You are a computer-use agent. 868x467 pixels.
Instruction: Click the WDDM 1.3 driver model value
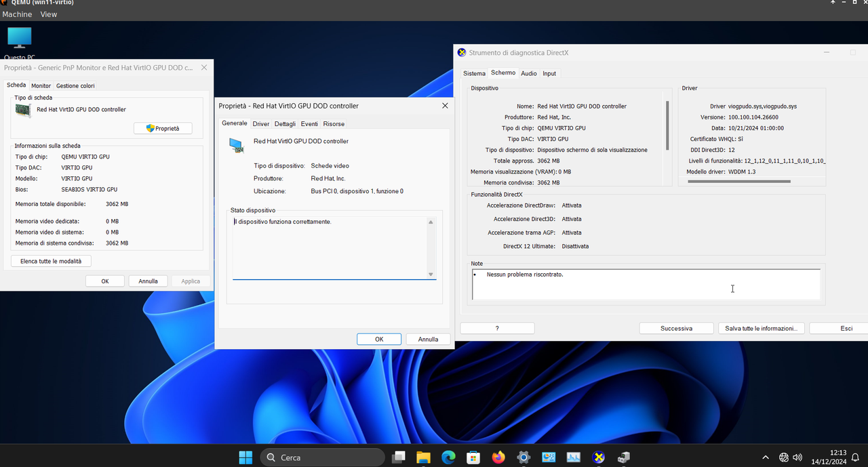point(742,171)
